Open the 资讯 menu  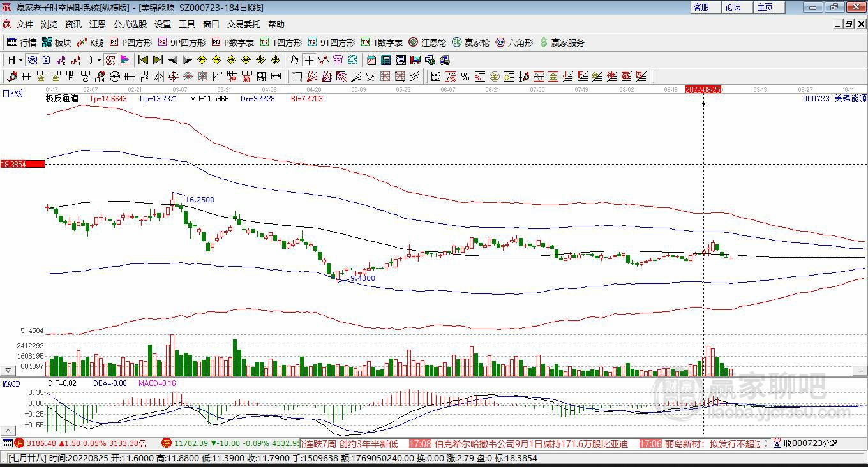point(73,24)
